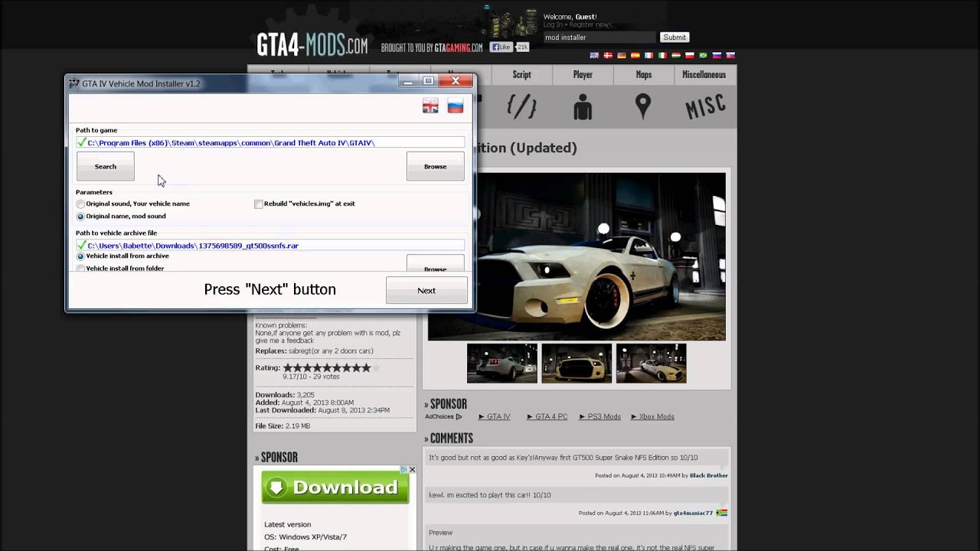Open the Script category curly-braces icon
Image resolution: width=980 pixels, height=551 pixels.
coord(521,107)
